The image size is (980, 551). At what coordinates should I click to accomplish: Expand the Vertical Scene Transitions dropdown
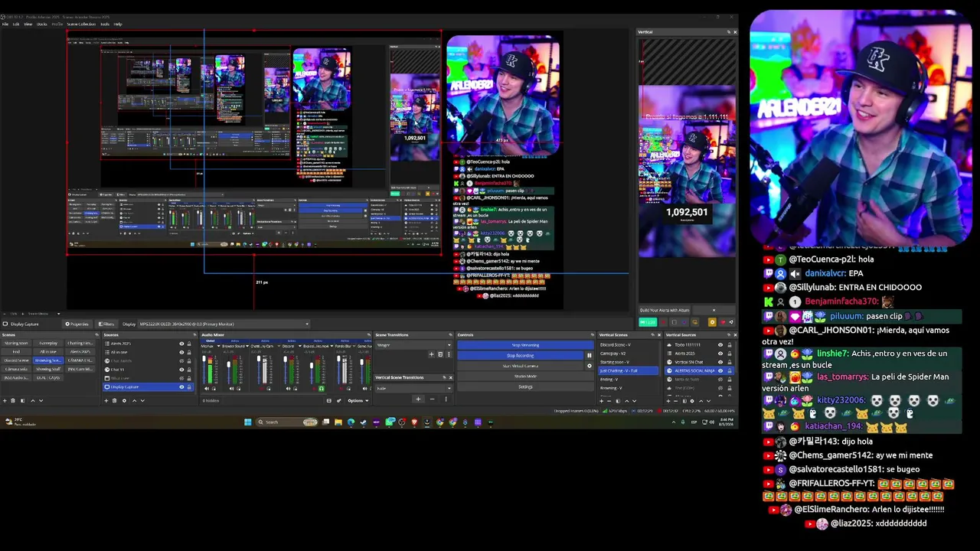point(413,388)
